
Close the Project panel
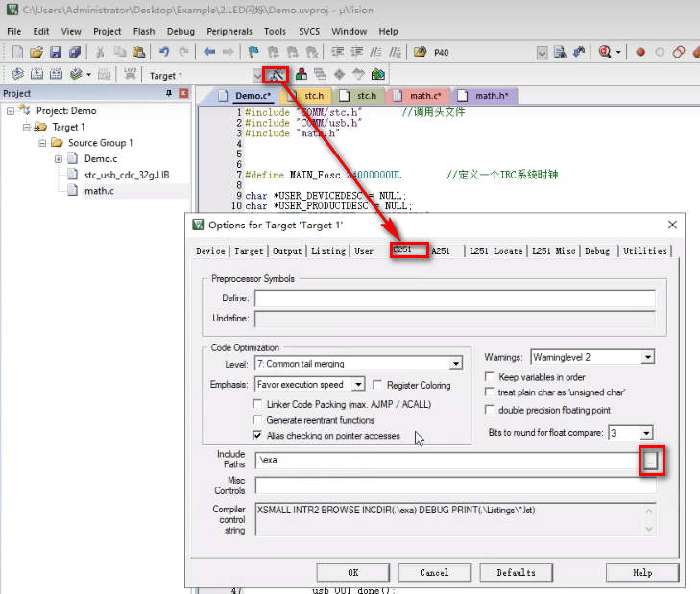pyautogui.click(x=183, y=93)
